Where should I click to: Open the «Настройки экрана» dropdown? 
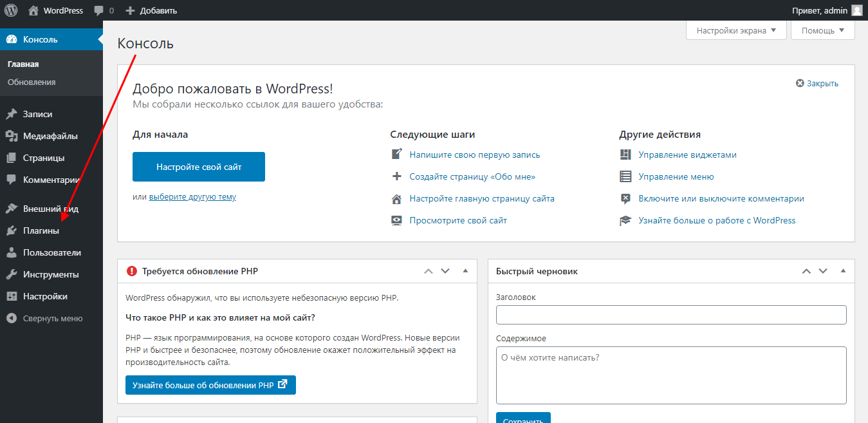tap(735, 30)
